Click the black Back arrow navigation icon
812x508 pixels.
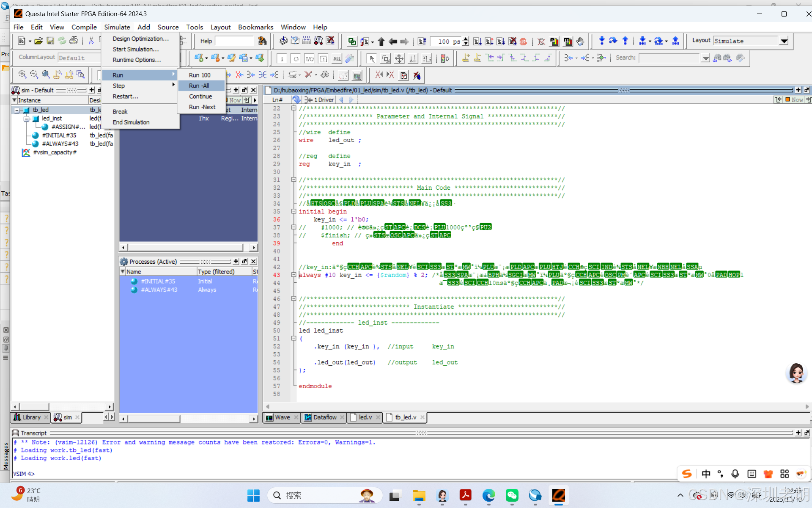tap(392, 41)
